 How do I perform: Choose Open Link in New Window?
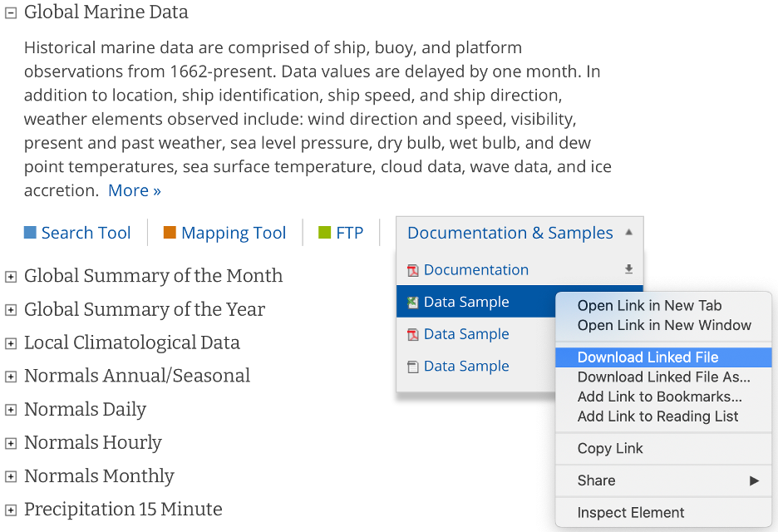pyautogui.click(x=663, y=325)
